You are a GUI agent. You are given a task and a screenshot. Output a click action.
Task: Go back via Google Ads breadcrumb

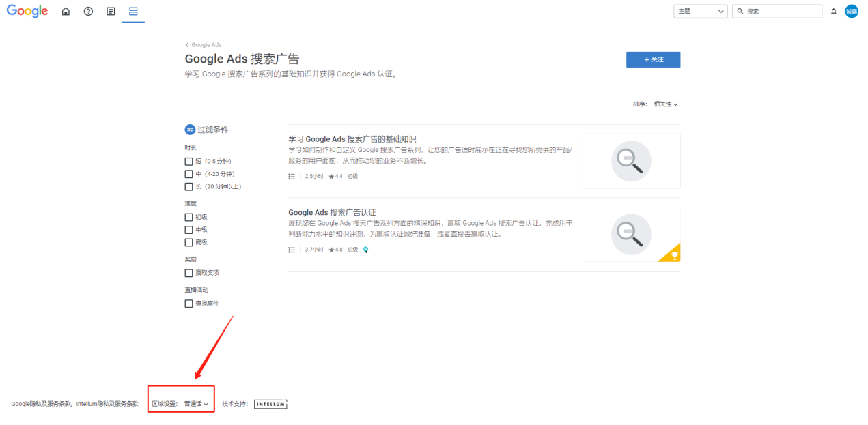click(x=204, y=45)
